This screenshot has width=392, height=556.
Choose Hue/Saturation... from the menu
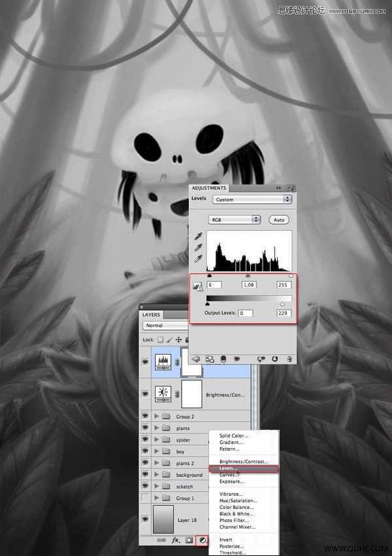[x=238, y=500]
